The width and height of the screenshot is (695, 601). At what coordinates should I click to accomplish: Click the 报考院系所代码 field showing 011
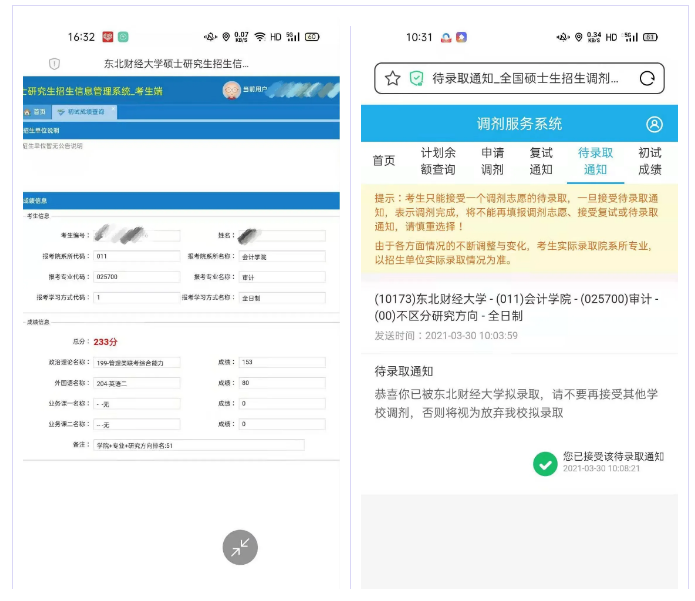pyautogui.click(x=137, y=256)
